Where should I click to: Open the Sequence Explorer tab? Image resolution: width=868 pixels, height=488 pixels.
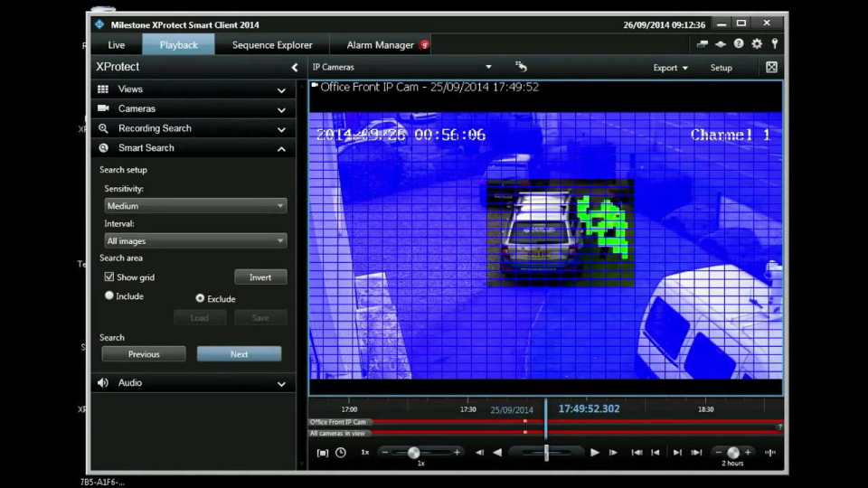point(272,45)
